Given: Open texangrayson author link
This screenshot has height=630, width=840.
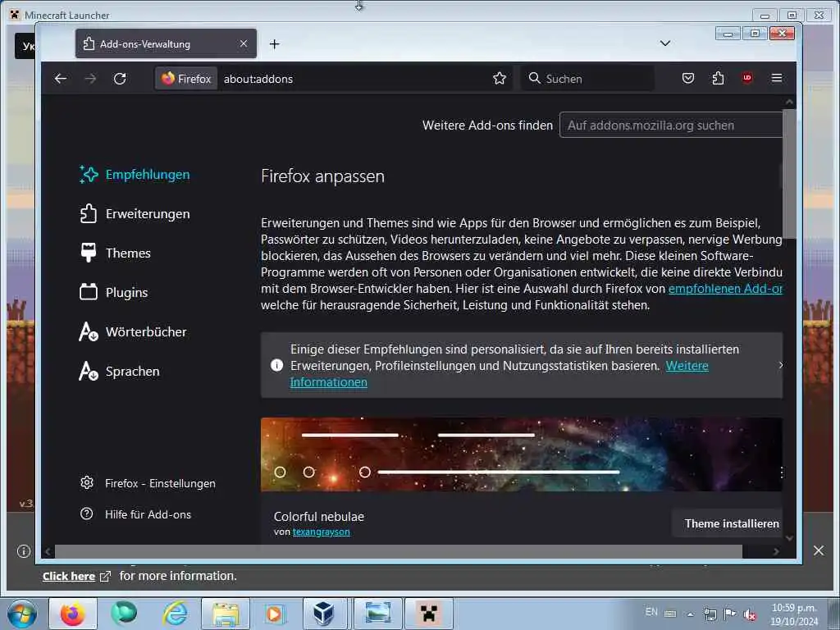Looking at the screenshot, I should click(321, 532).
